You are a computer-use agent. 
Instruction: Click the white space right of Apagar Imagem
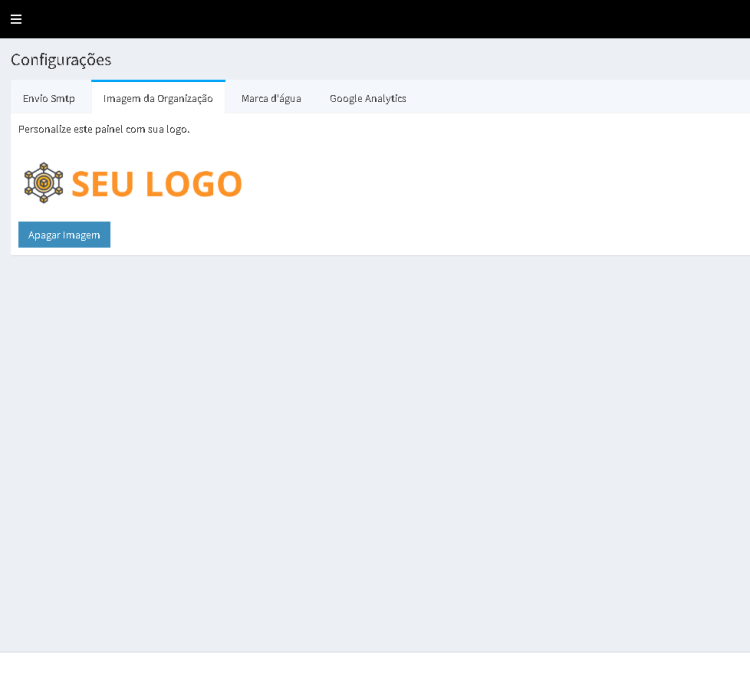[x=400, y=235]
